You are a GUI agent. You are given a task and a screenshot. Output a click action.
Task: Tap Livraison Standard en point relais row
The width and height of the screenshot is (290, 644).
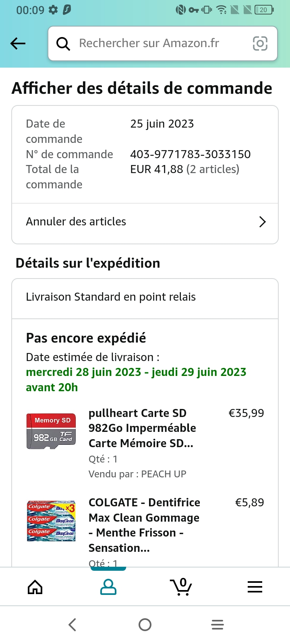point(111,297)
